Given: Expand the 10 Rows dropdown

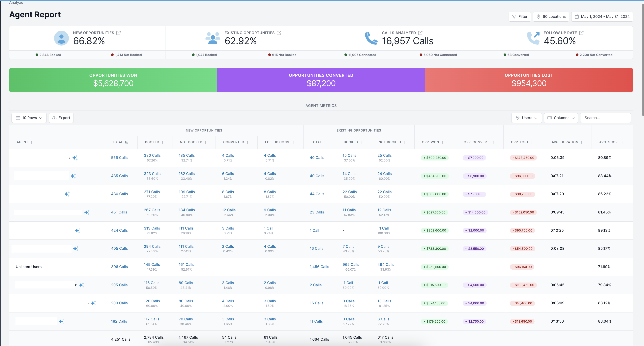Looking at the screenshot, I should (29, 118).
